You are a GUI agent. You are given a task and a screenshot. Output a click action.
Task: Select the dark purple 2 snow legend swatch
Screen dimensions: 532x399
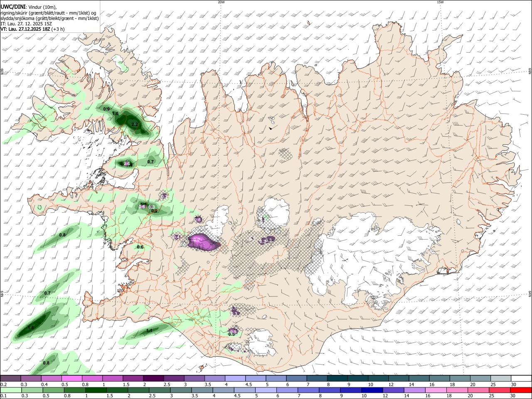[x=153, y=378]
